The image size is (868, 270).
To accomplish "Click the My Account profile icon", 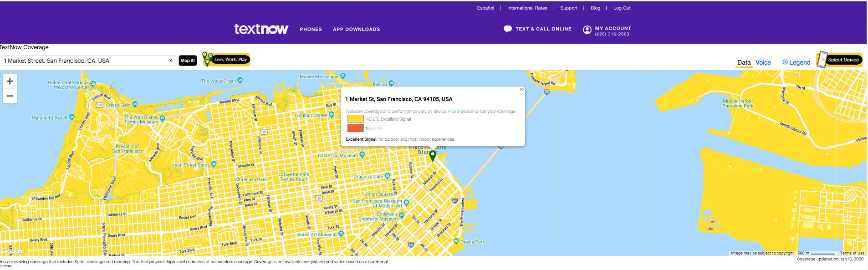I will coord(587,30).
